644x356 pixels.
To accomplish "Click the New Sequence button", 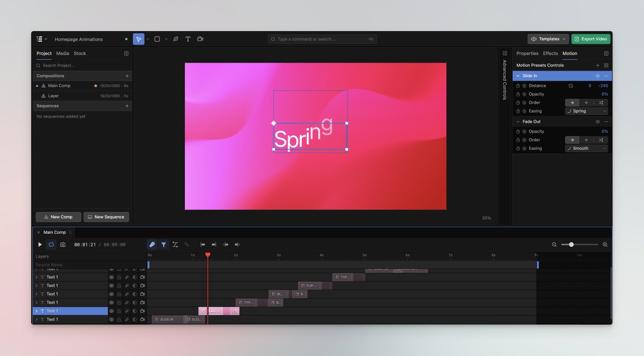I will (106, 217).
